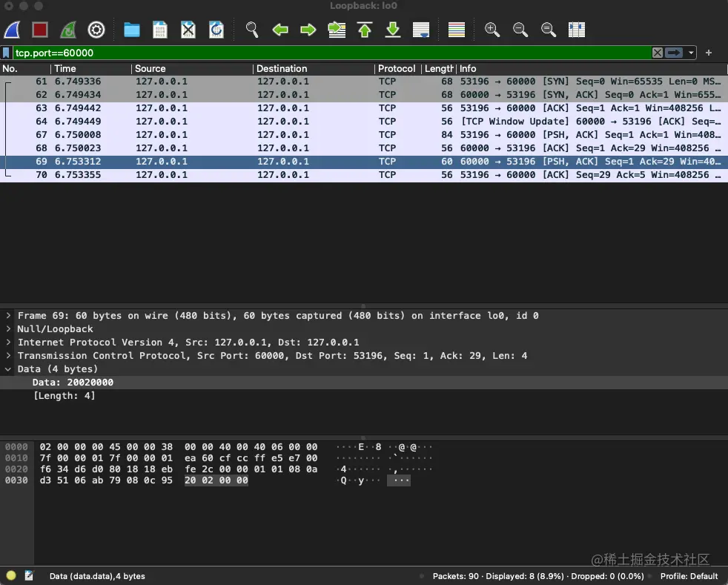Reload the capture file icon
728x585 pixels.
pyautogui.click(x=216, y=30)
